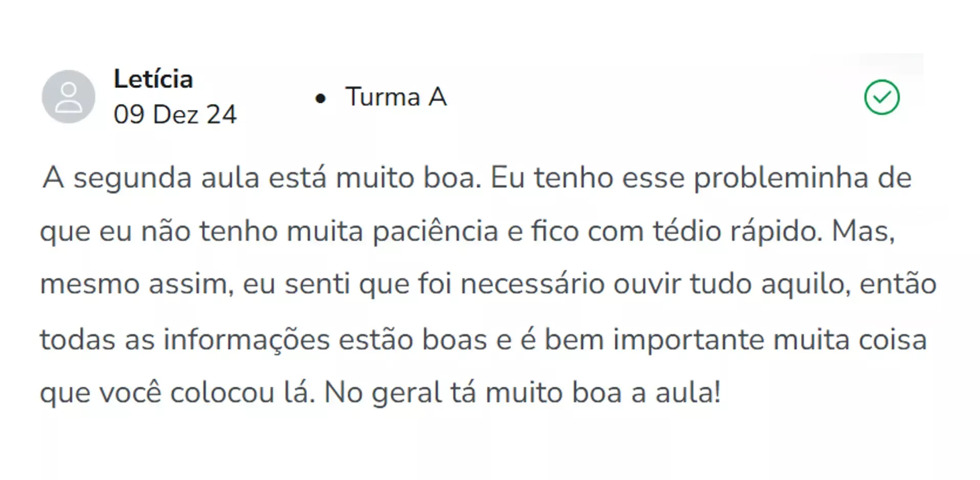Click the word "importante" in the comment

pos(688,340)
